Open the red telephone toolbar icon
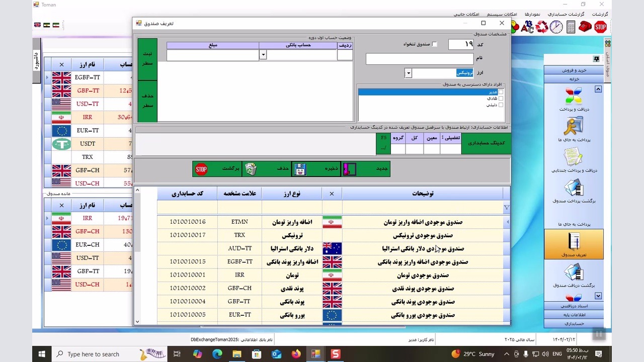 (585, 27)
